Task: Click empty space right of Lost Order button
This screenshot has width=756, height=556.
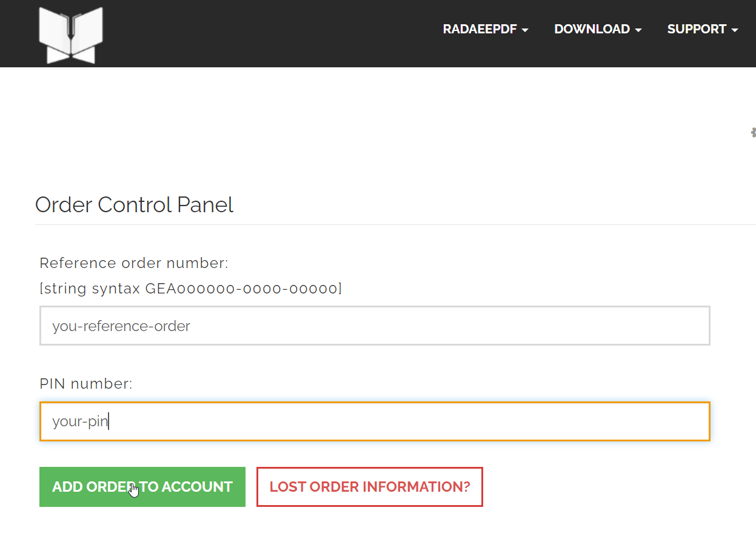Action: pos(606,487)
